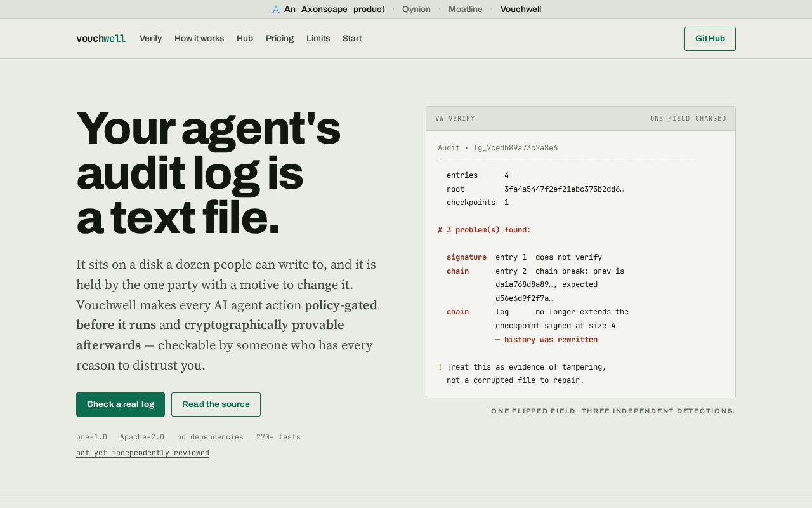Image resolution: width=812 pixels, height=508 pixels.
Task: Switch to the Qynion product
Action: pyautogui.click(x=416, y=10)
